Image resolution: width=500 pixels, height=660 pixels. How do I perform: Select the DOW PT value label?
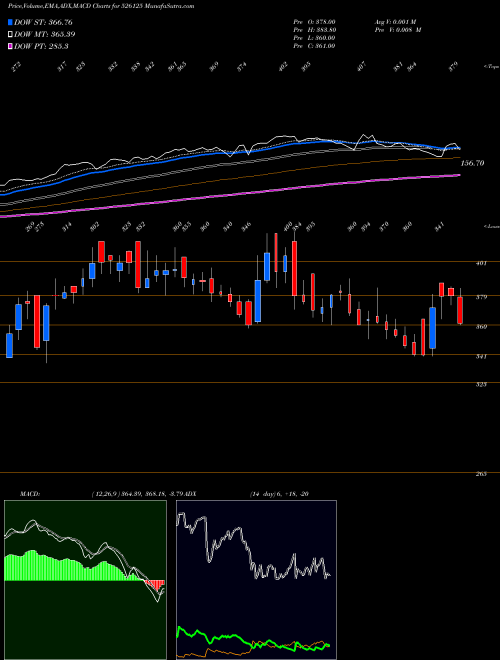point(41,46)
